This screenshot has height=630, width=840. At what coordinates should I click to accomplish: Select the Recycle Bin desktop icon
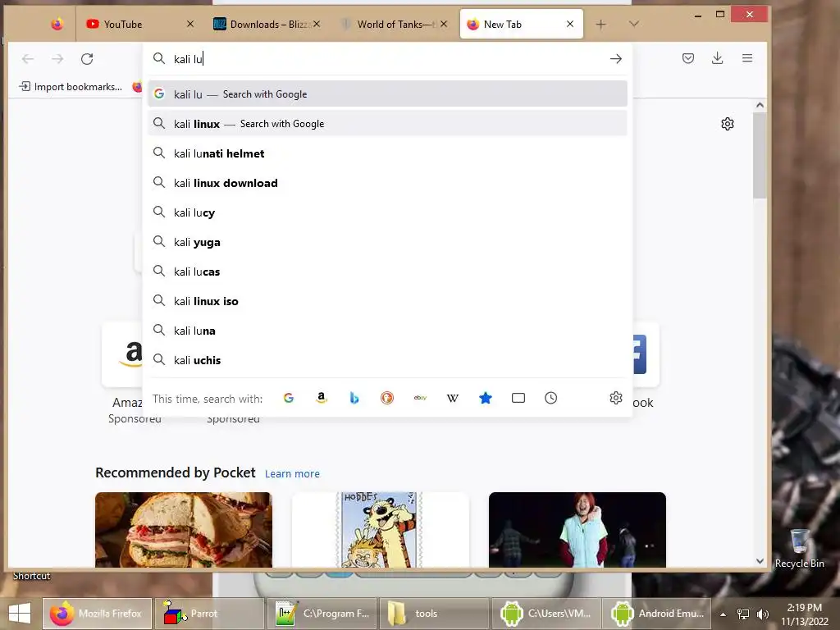799,548
